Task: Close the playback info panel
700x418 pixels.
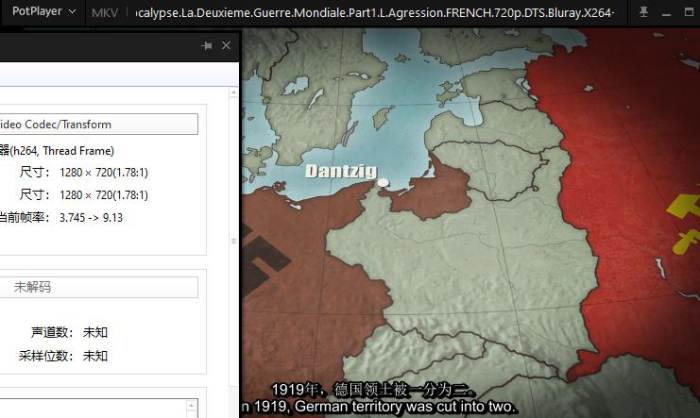Action: [226, 45]
